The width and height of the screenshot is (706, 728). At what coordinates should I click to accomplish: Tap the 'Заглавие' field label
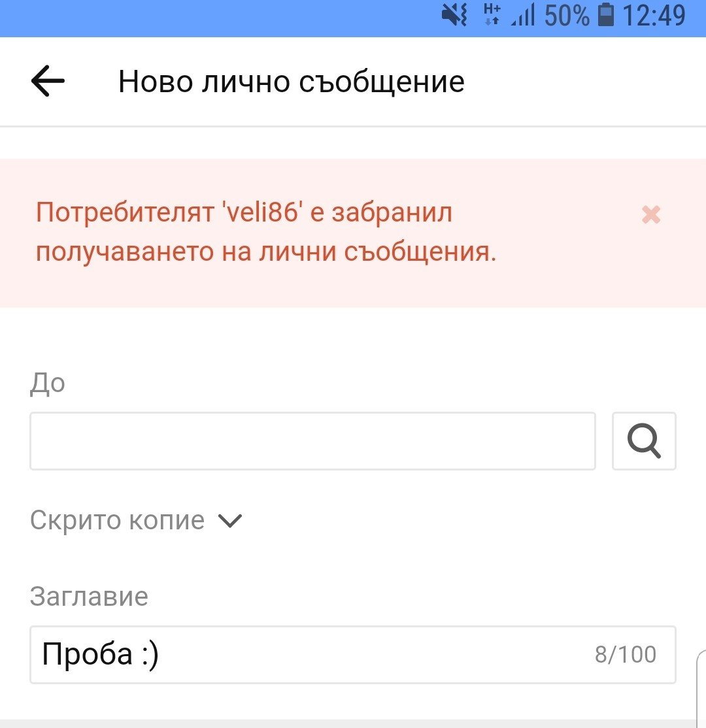point(89,596)
